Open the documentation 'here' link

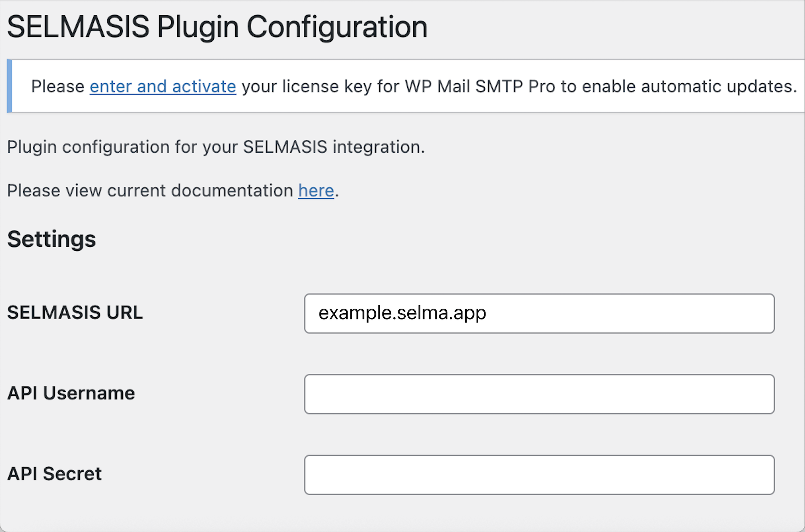coord(316,191)
